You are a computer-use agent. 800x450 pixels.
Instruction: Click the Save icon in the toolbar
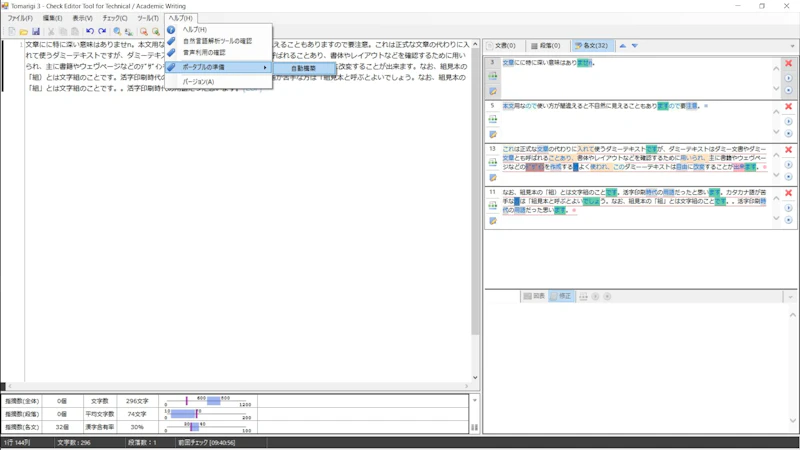(x=36, y=32)
